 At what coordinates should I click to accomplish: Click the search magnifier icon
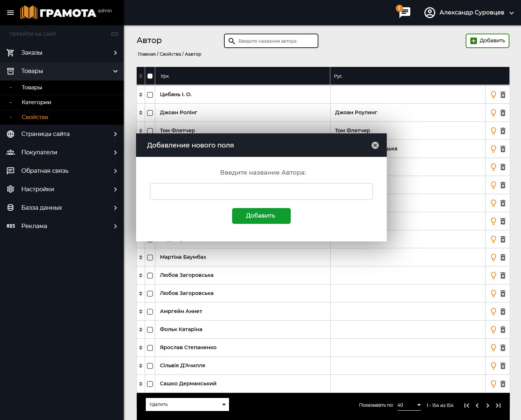point(232,41)
